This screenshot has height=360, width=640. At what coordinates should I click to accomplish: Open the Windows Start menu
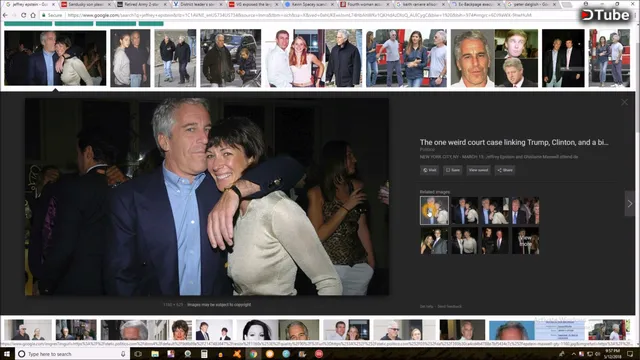(x=7, y=354)
